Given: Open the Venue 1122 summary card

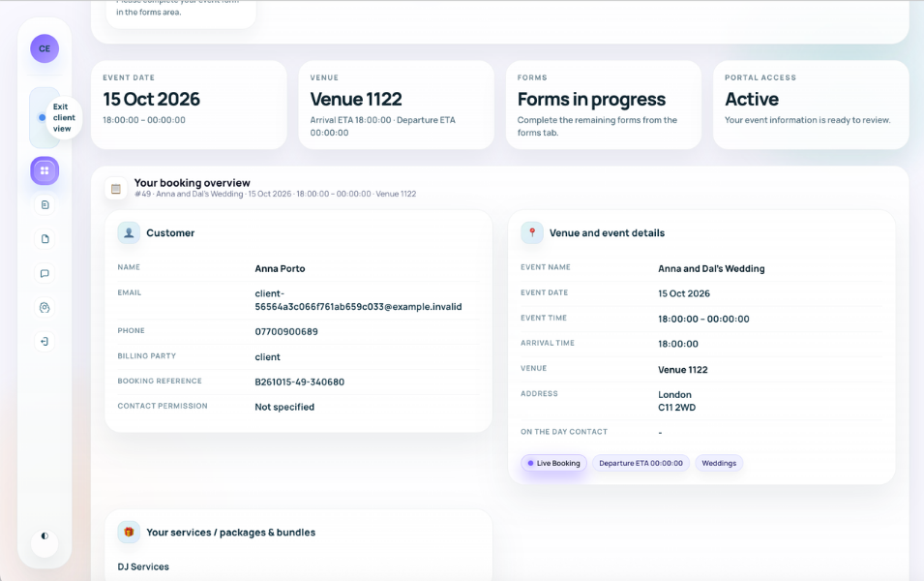Looking at the screenshot, I should (x=396, y=105).
